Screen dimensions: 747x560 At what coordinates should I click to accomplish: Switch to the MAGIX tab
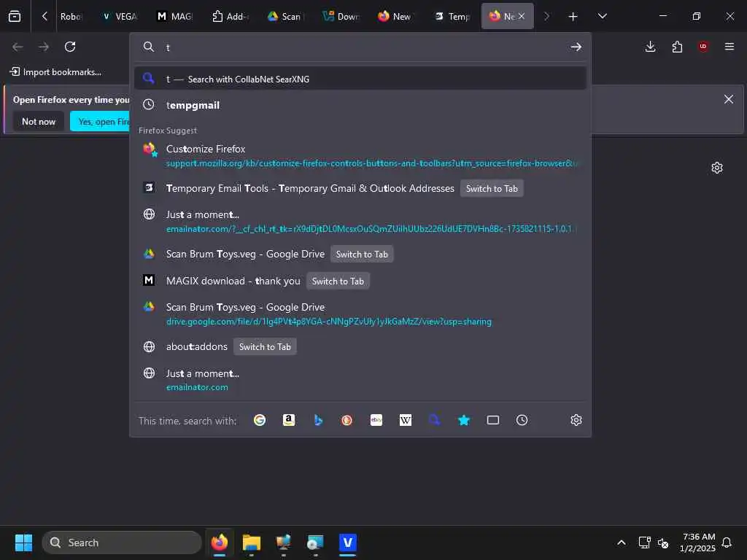(x=175, y=16)
